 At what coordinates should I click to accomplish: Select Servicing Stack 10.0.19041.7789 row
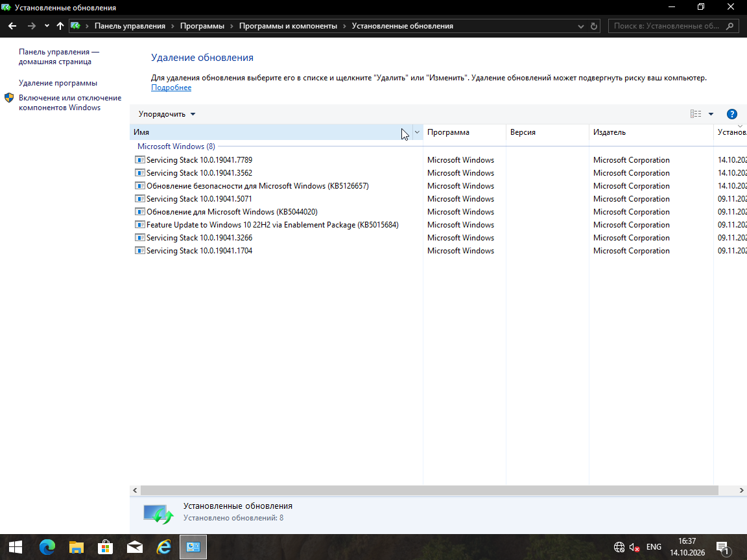point(438,160)
